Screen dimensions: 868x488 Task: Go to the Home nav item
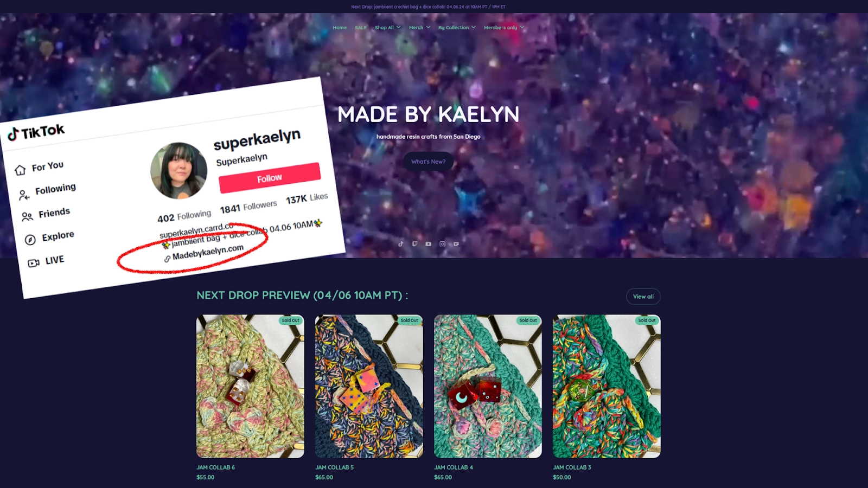pos(340,28)
